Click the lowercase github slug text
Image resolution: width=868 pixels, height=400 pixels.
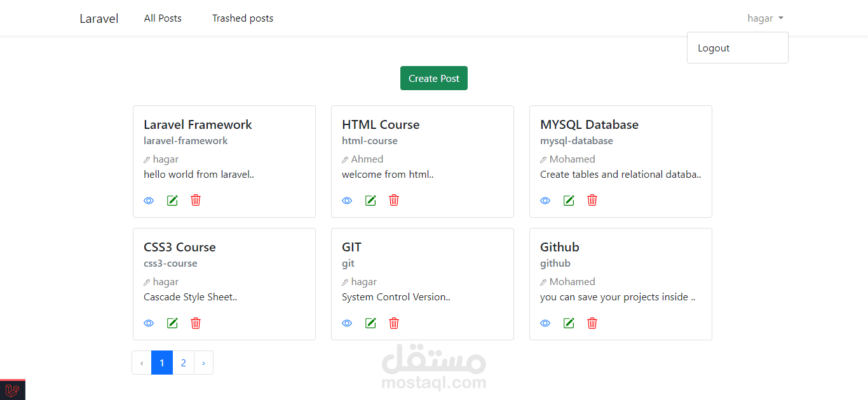pyautogui.click(x=555, y=263)
